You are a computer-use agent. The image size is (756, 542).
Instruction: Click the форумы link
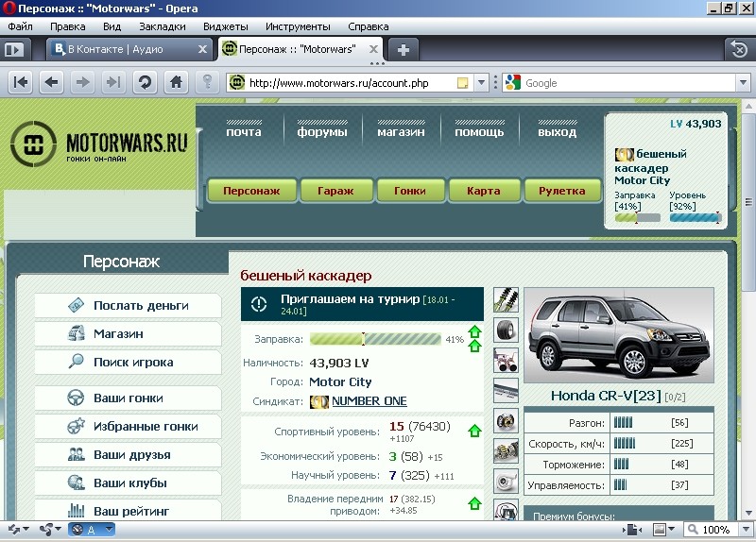pos(322,129)
